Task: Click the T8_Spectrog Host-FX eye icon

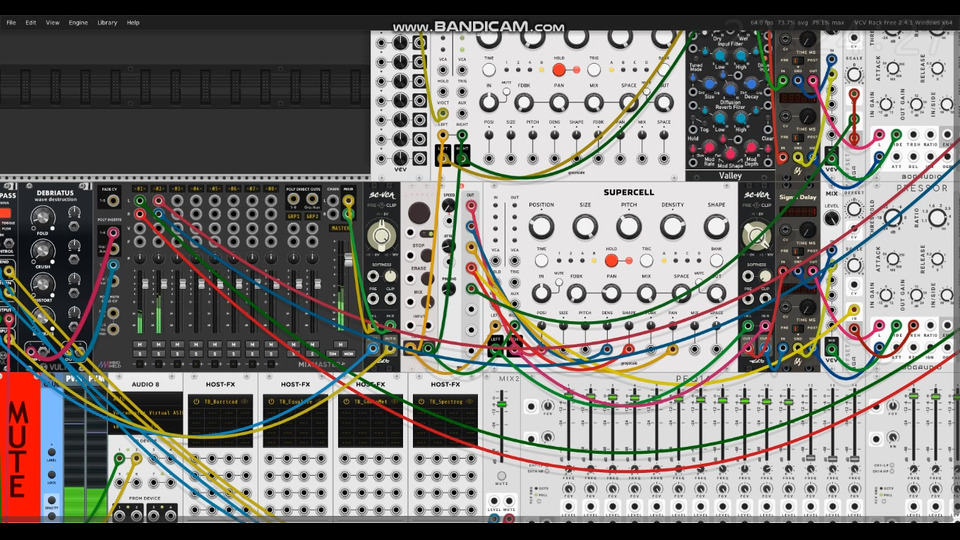Action: pos(469,402)
